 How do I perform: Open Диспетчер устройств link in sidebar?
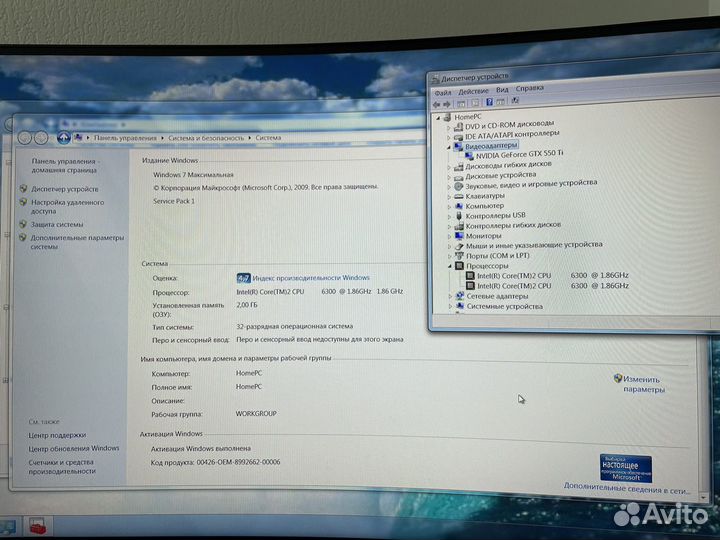[x=65, y=189]
